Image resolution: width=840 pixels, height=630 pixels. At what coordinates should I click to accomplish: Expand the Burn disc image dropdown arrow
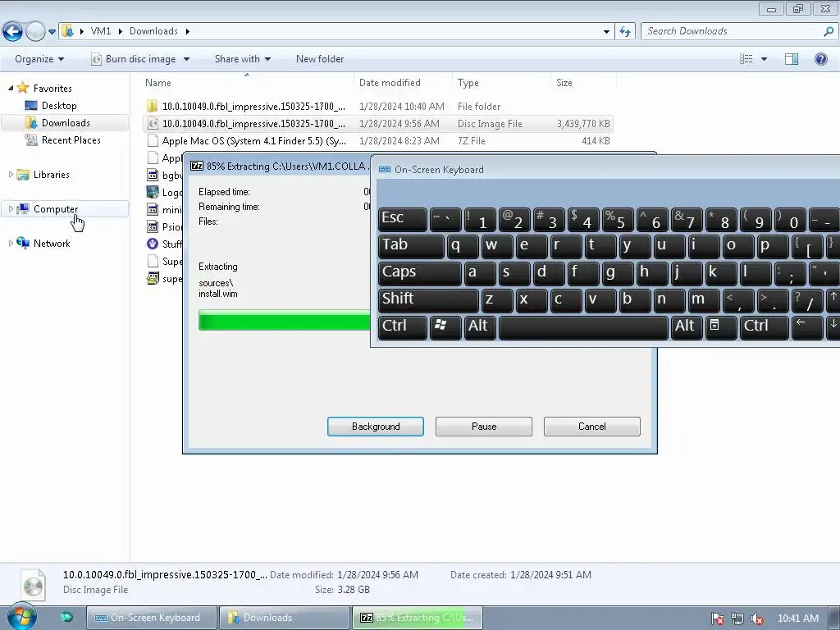coord(186,59)
